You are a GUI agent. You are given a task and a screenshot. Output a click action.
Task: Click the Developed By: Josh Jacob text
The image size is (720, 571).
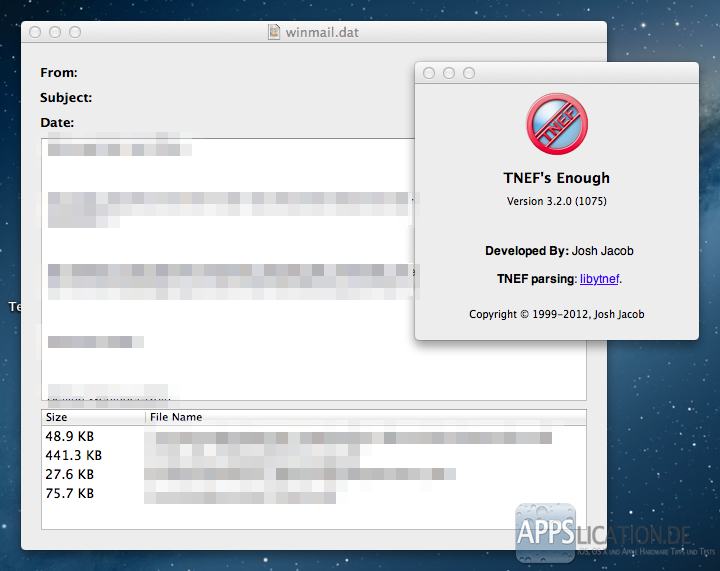pos(559,251)
